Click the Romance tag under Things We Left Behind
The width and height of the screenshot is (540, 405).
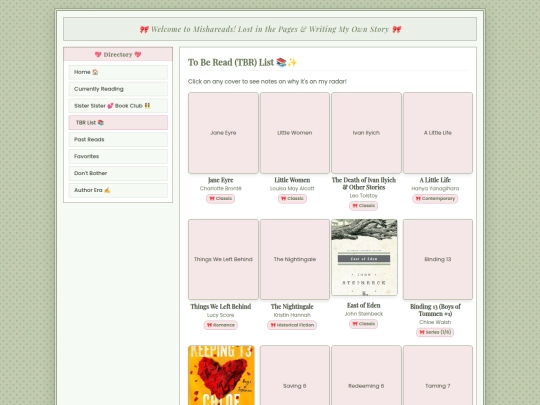tap(220, 325)
